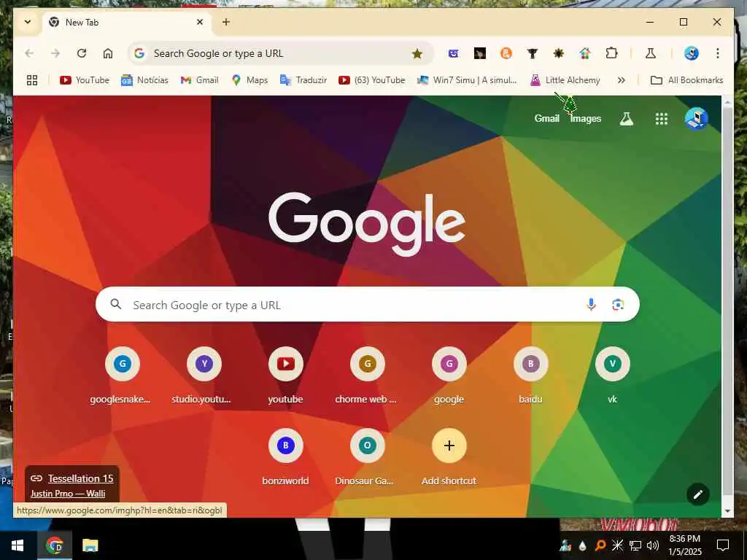747x560 pixels.
Task: Open the All Bookmarks folder
Action: click(x=686, y=80)
